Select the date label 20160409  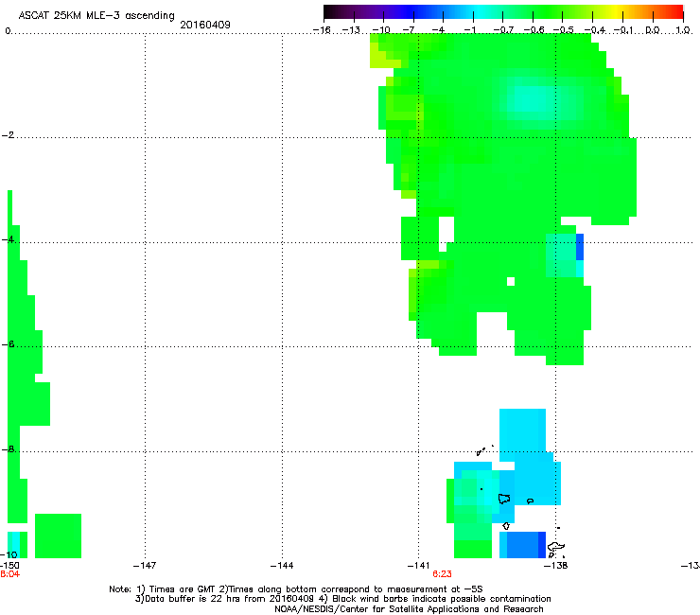pyautogui.click(x=205, y=25)
